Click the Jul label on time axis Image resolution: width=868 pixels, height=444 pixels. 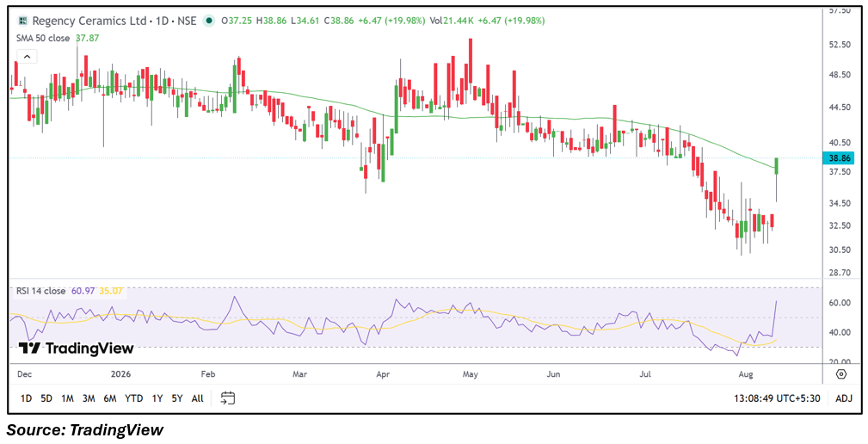(x=645, y=374)
